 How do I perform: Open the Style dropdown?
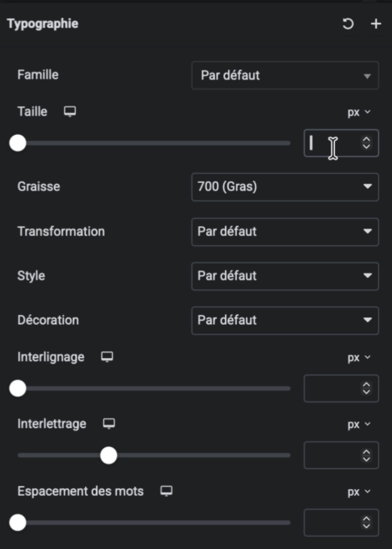tap(285, 276)
